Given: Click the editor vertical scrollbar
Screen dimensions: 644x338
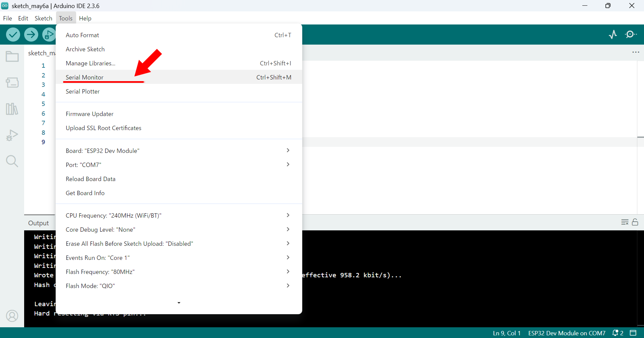Looking at the screenshot, I should [x=640, y=137].
